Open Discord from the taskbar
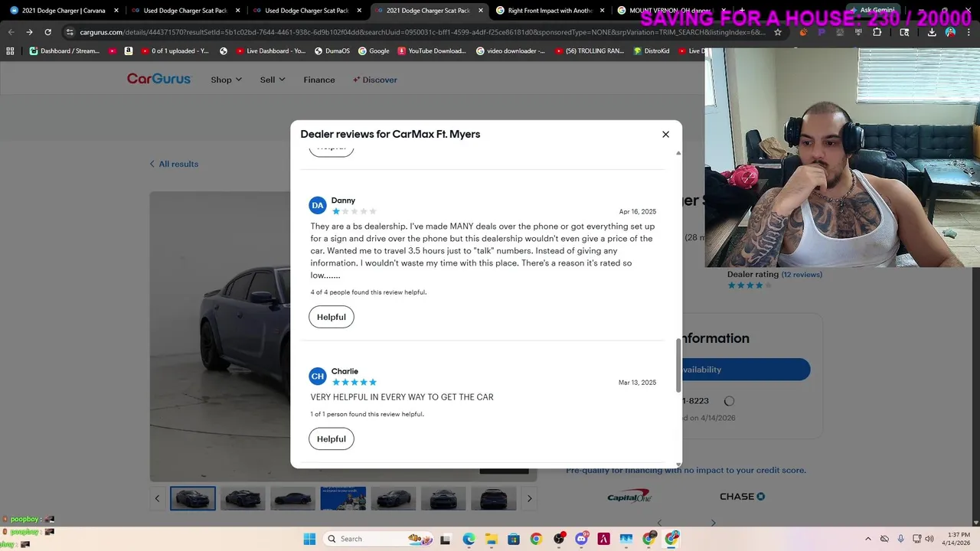This screenshot has height=551, width=980. pos(581,539)
